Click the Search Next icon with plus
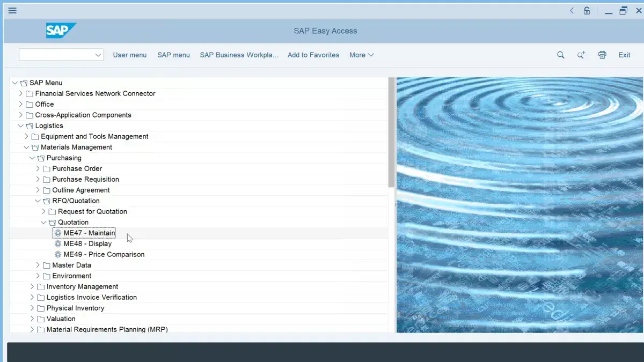Screen dimensions: 644x362 pyautogui.click(x=581, y=55)
